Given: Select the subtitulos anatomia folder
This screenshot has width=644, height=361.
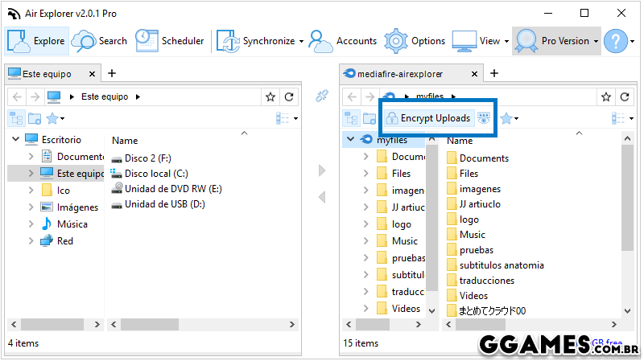Looking at the screenshot, I should pos(501,265).
